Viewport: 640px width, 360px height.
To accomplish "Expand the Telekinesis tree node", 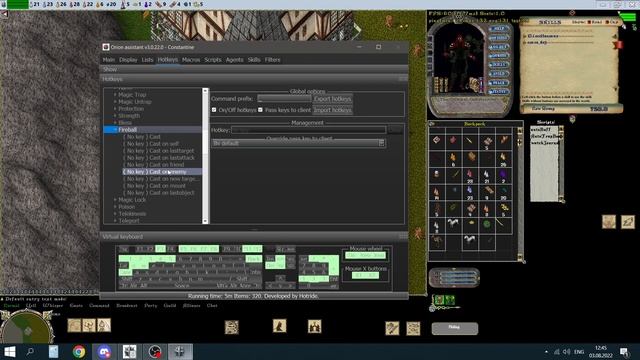I will pyautogui.click(x=115, y=213).
